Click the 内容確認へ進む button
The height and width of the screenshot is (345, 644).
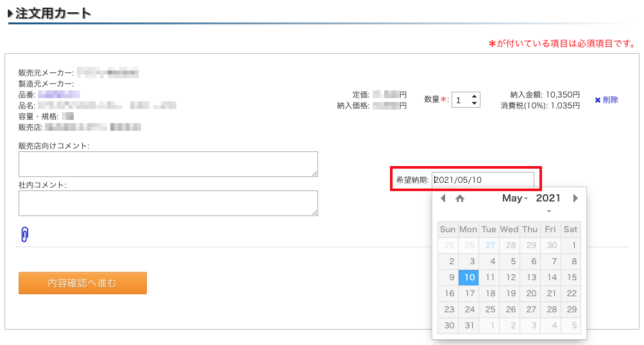click(x=83, y=283)
